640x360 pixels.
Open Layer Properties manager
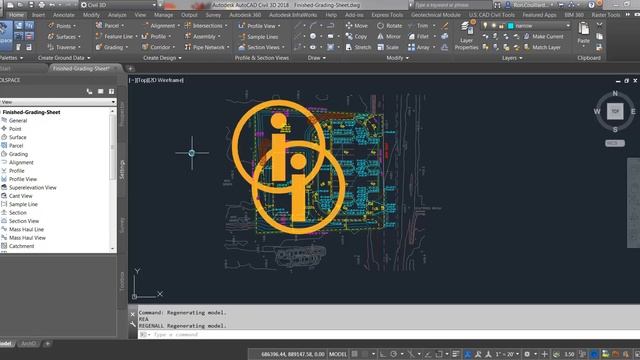pyautogui.click(x=466, y=37)
